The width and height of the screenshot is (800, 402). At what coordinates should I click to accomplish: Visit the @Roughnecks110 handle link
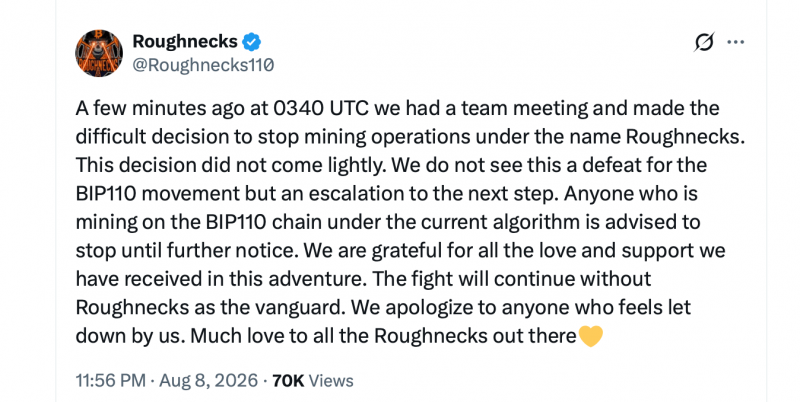[x=203, y=65]
